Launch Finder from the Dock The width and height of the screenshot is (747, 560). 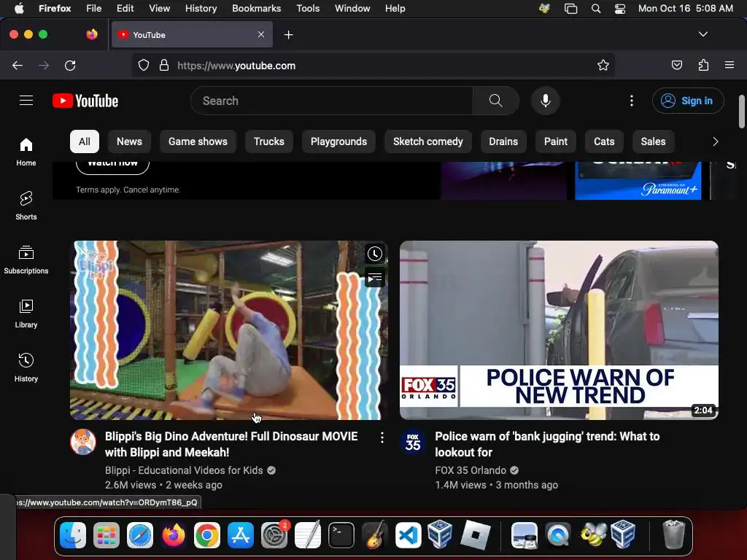[73, 535]
